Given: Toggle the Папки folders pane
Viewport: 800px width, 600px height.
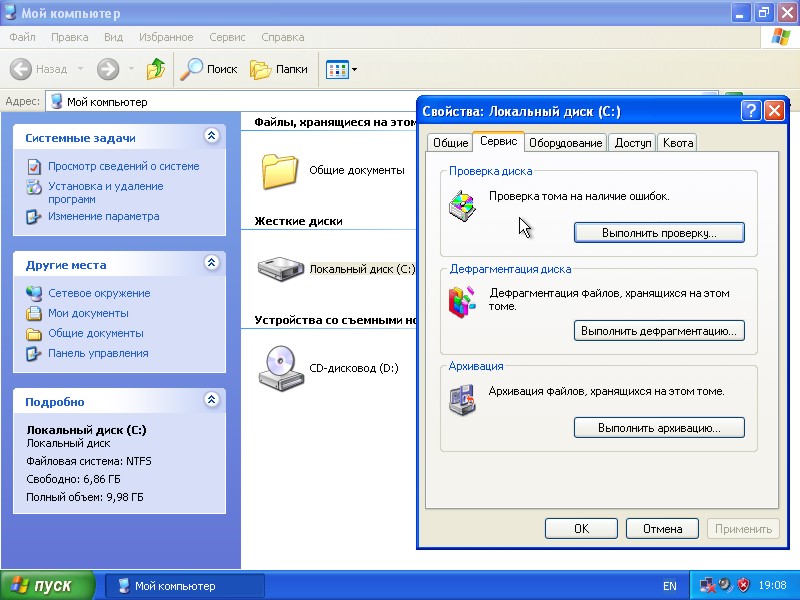Looking at the screenshot, I should tap(279, 69).
